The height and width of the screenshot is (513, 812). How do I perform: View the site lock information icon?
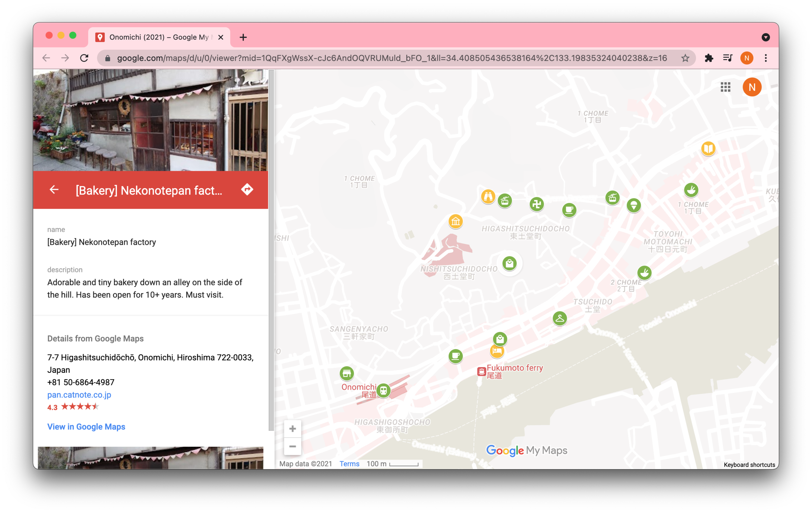pos(108,58)
